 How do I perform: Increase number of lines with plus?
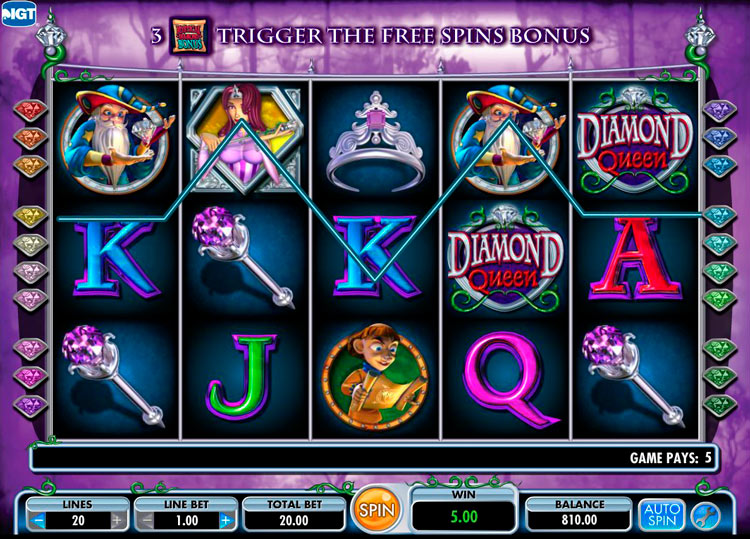point(117,520)
